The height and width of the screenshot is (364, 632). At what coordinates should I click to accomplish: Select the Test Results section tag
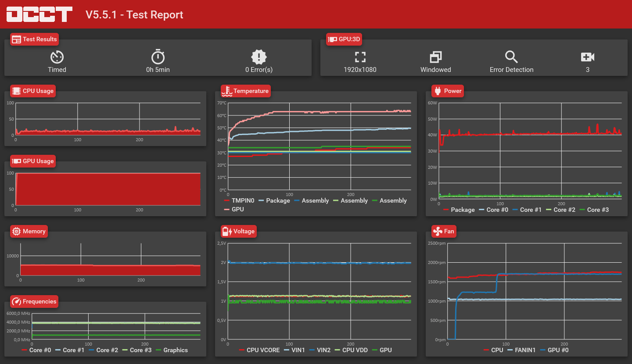point(34,39)
